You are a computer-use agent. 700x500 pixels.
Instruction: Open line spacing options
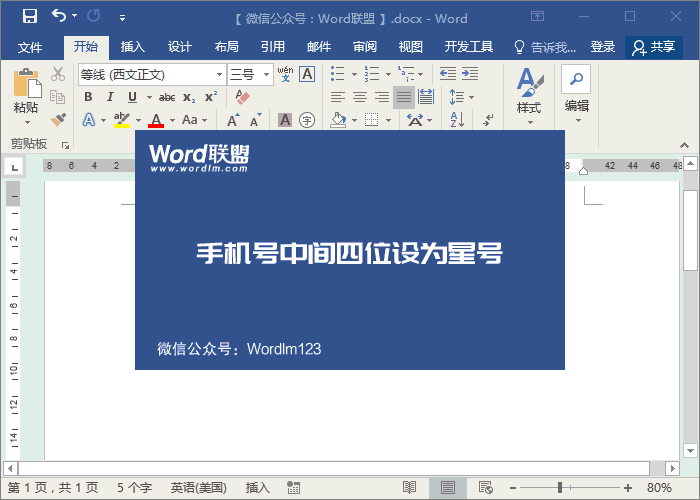[461, 97]
